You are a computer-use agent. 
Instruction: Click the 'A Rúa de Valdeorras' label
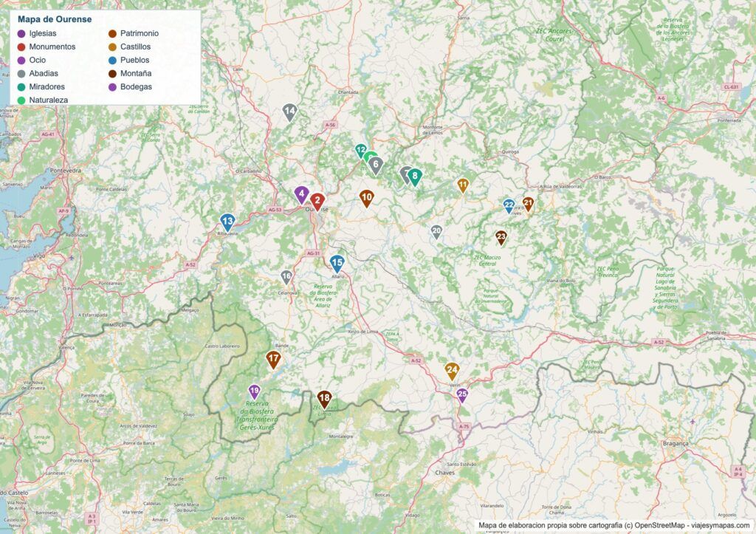(x=561, y=186)
